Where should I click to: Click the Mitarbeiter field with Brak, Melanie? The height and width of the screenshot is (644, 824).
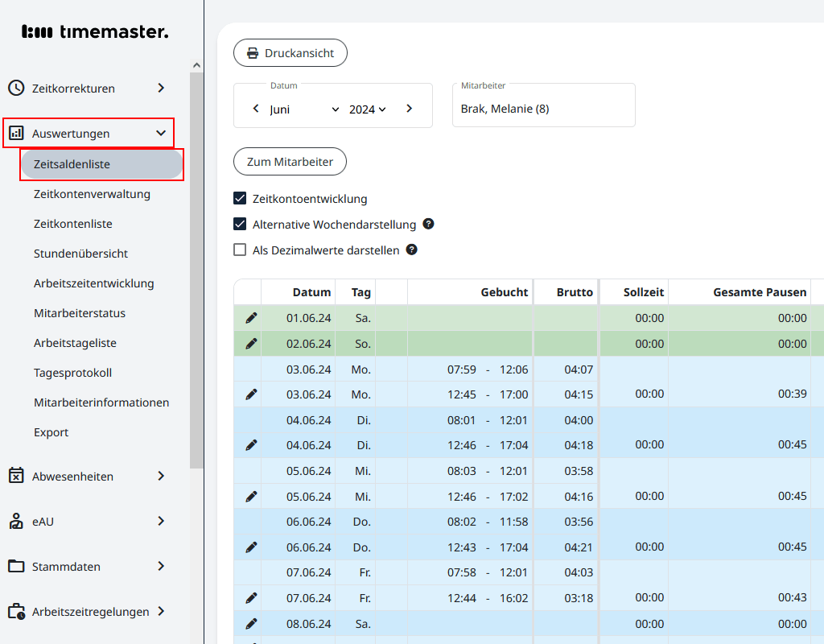point(543,109)
